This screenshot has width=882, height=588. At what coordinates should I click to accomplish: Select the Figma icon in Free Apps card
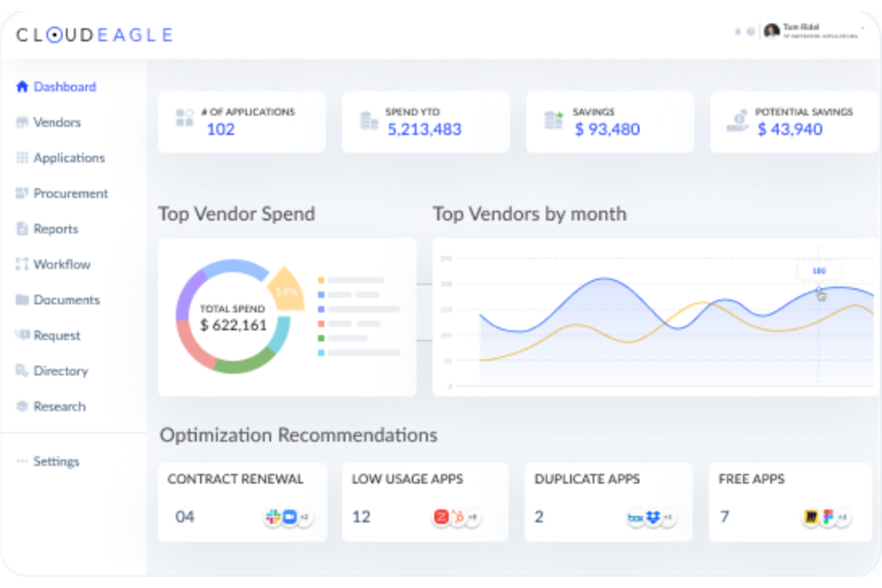[829, 517]
